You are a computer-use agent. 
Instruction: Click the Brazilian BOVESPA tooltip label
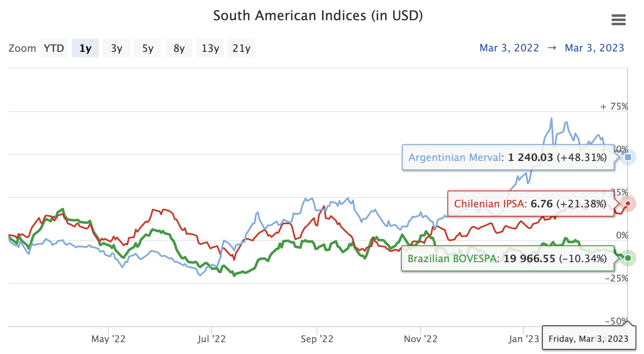coord(507,258)
